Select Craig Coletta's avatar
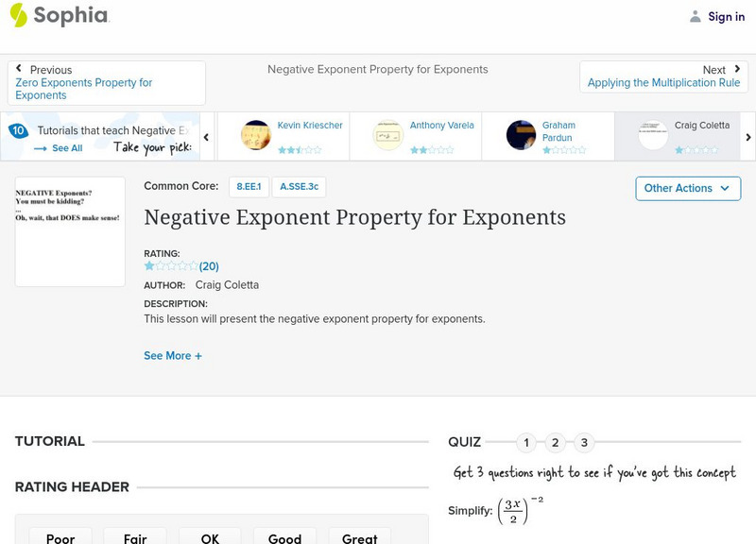 [x=650, y=133]
